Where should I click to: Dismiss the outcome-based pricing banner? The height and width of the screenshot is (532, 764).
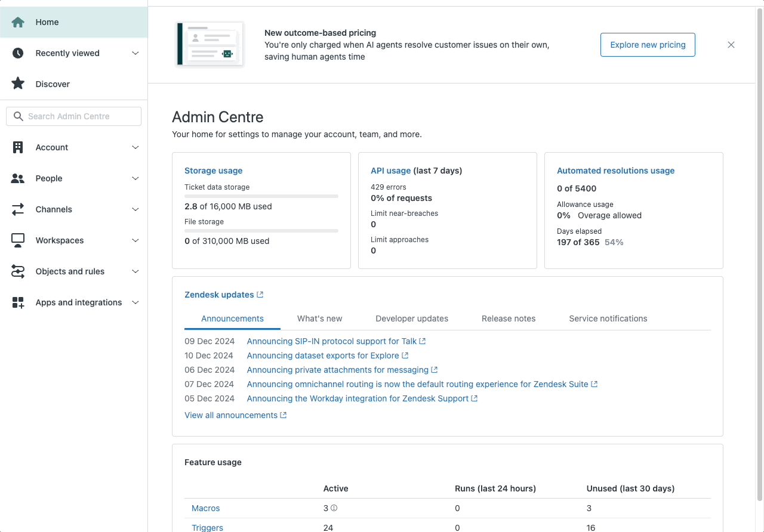(731, 45)
